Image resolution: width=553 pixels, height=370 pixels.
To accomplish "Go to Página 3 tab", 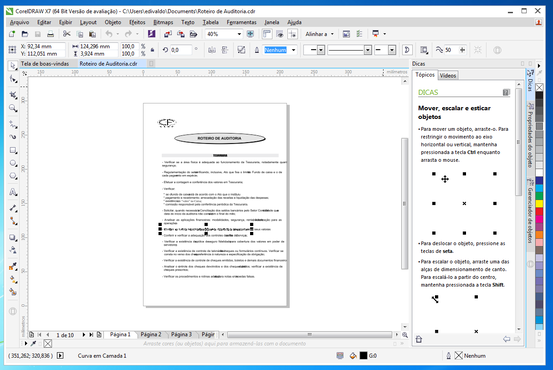I will coord(181,334).
